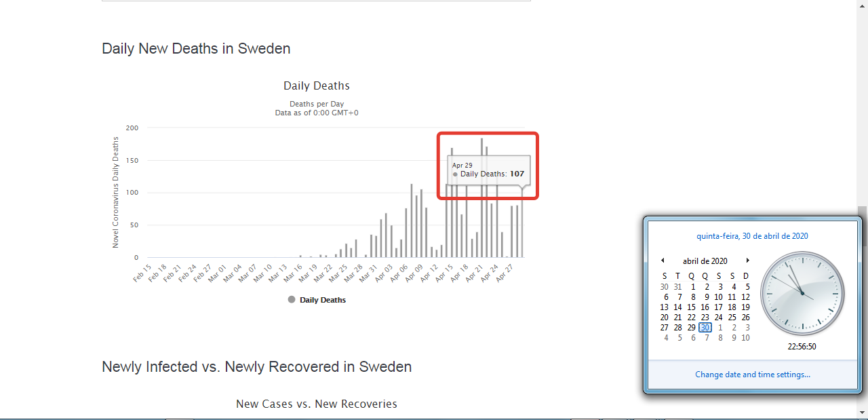
Task: Click the page scrollbar down arrow
Action: [862, 412]
